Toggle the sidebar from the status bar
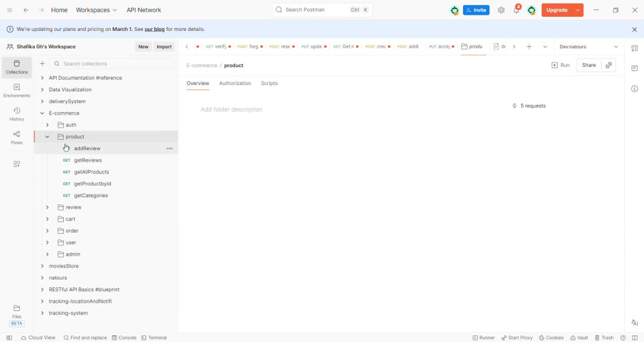 [x=9, y=338]
